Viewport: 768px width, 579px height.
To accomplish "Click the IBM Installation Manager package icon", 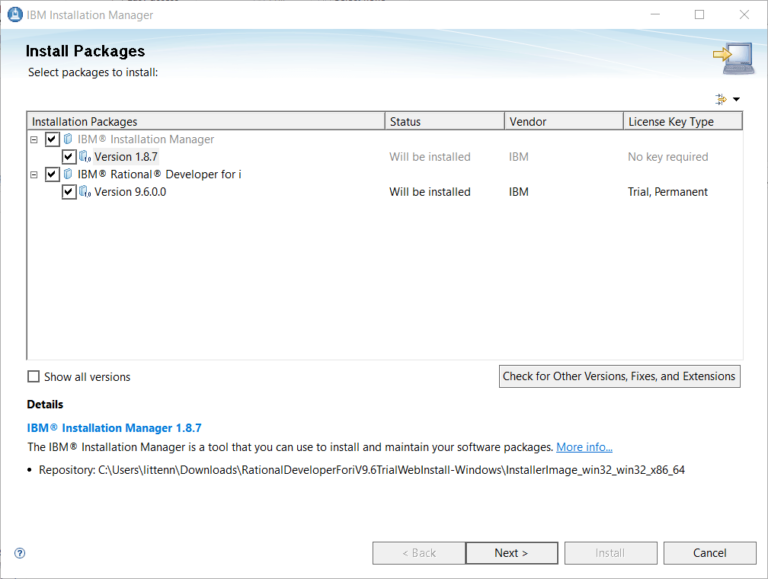I will pyautogui.click(x=68, y=139).
